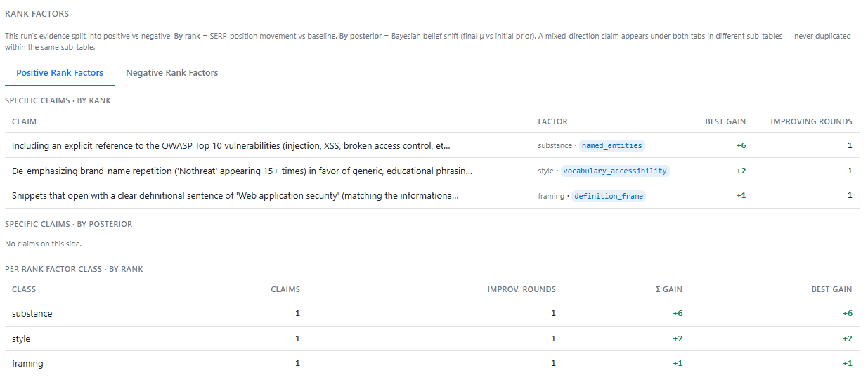Click the Improv. Rounds column header
Viewport: 868px width, 382px height.
pyautogui.click(x=522, y=289)
